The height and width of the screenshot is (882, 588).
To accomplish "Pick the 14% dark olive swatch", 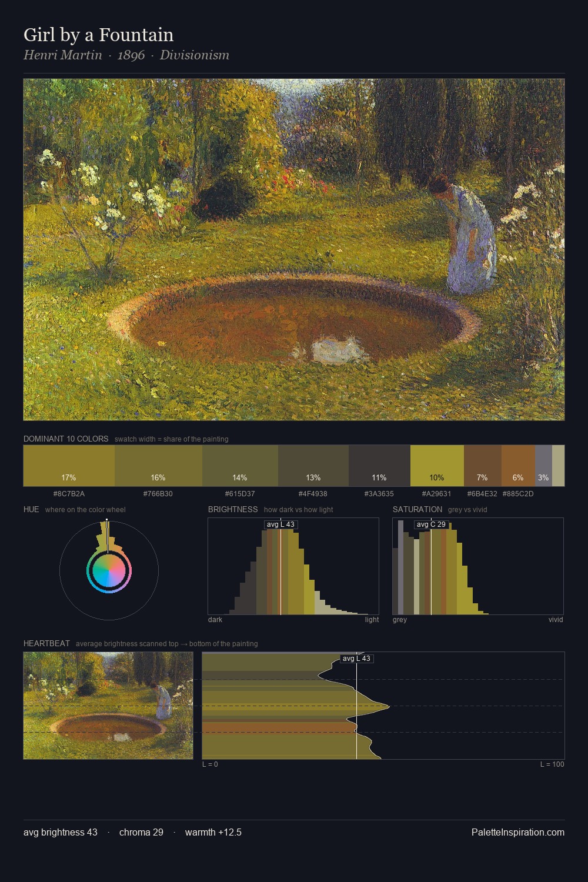I will pos(240,466).
